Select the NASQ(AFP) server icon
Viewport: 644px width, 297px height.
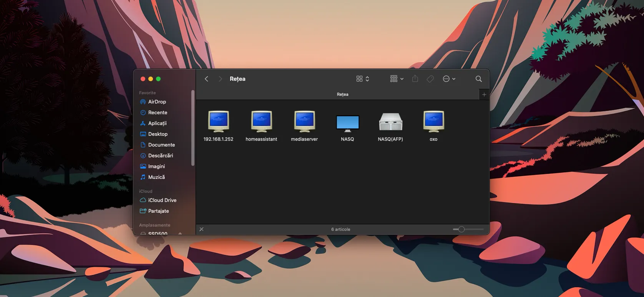coord(390,122)
